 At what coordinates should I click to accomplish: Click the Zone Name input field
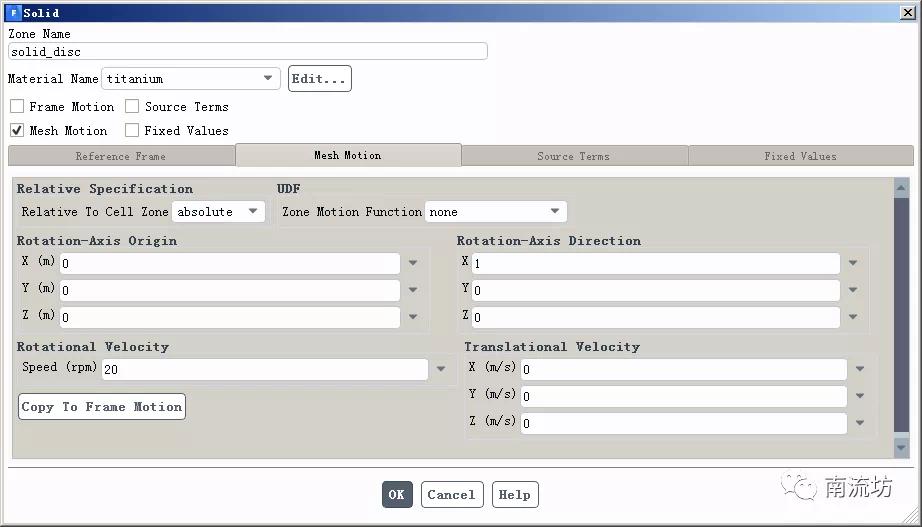248,51
